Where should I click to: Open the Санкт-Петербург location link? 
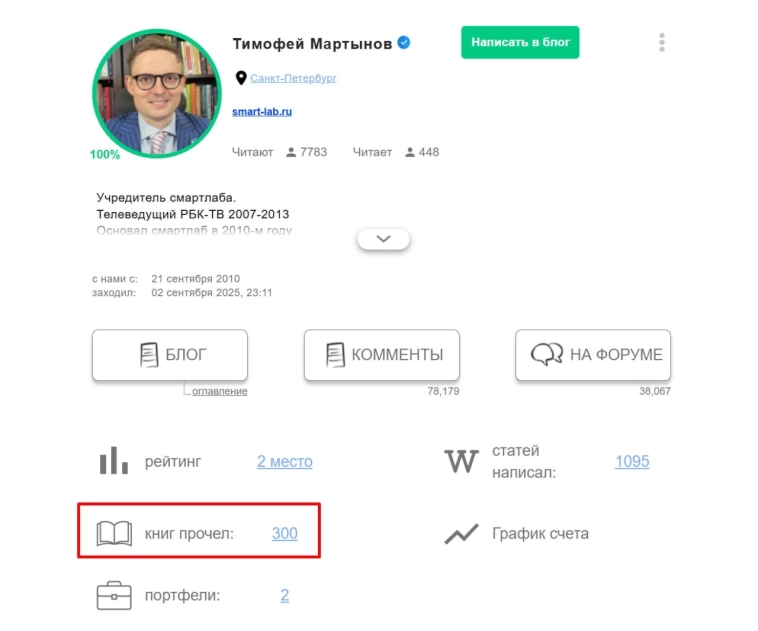(293, 78)
